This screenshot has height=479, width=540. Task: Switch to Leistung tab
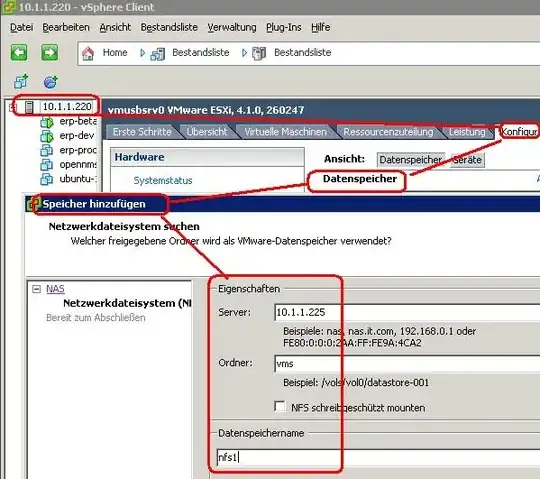(467, 132)
